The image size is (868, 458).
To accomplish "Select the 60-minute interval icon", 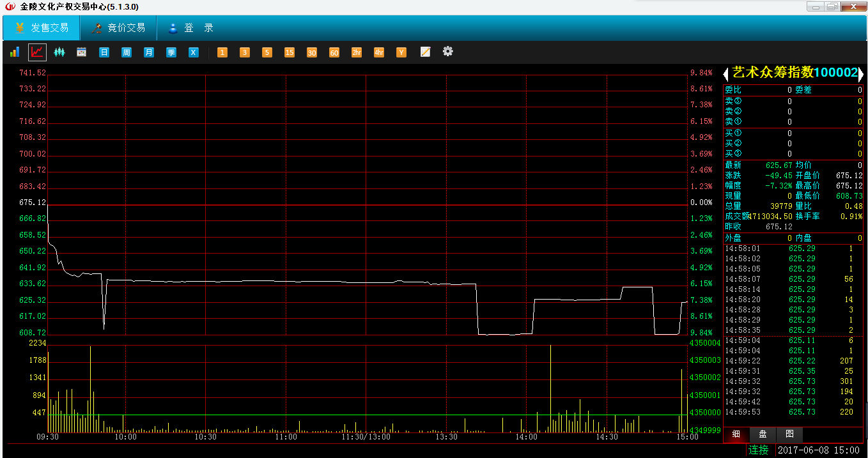I will (334, 52).
